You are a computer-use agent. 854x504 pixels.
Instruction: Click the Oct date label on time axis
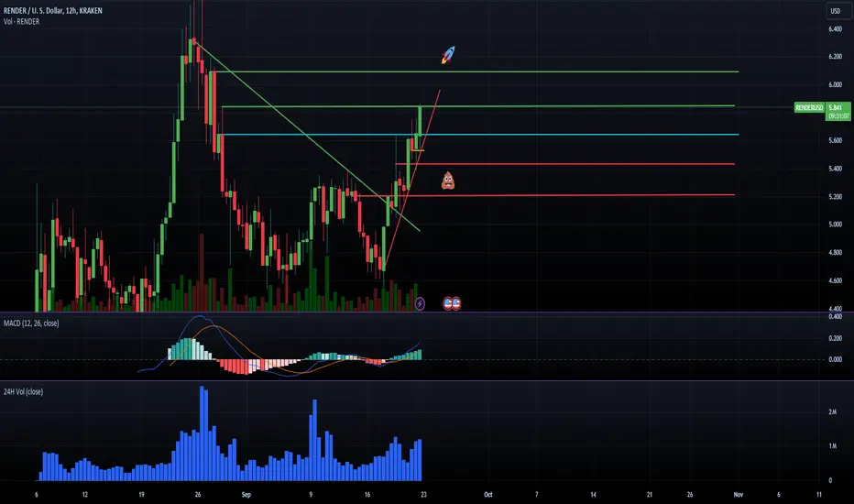[488, 495]
